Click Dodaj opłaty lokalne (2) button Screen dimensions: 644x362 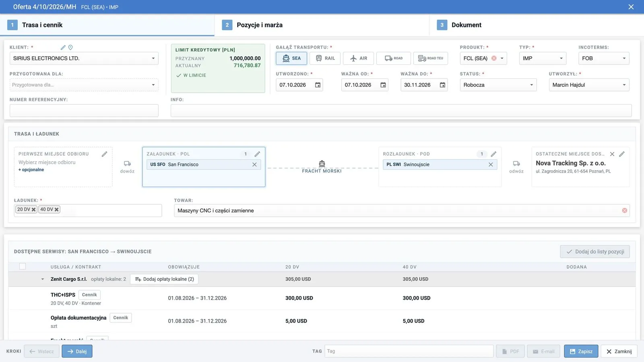(x=164, y=279)
